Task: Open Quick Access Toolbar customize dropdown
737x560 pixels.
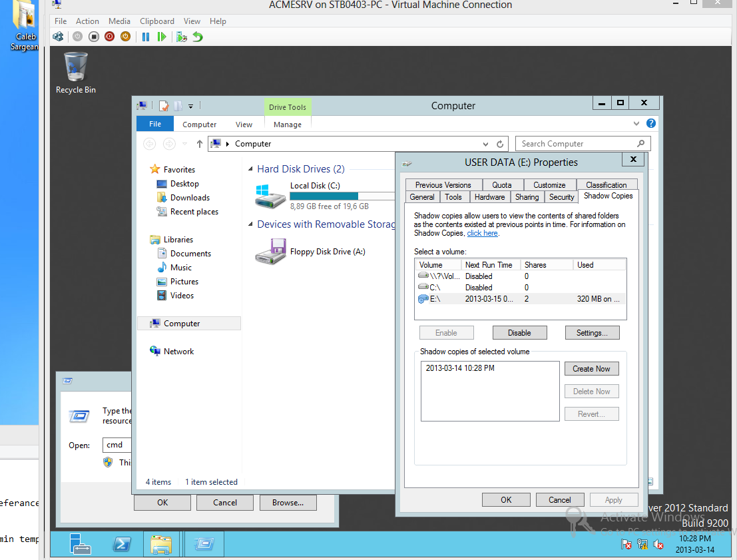Action: point(190,107)
